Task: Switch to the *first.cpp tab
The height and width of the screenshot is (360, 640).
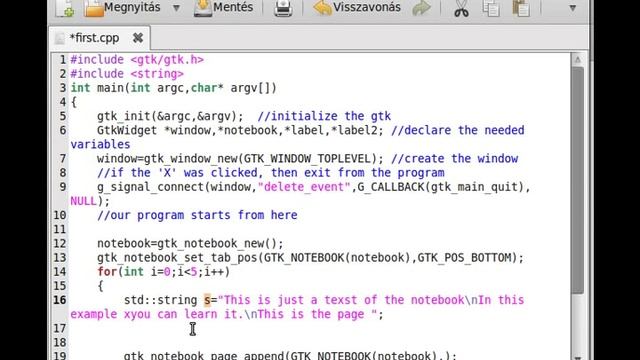Action: (x=94, y=38)
